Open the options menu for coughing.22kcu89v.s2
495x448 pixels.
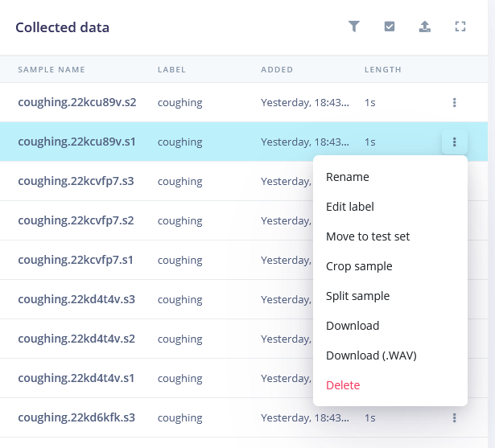tap(454, 102)
